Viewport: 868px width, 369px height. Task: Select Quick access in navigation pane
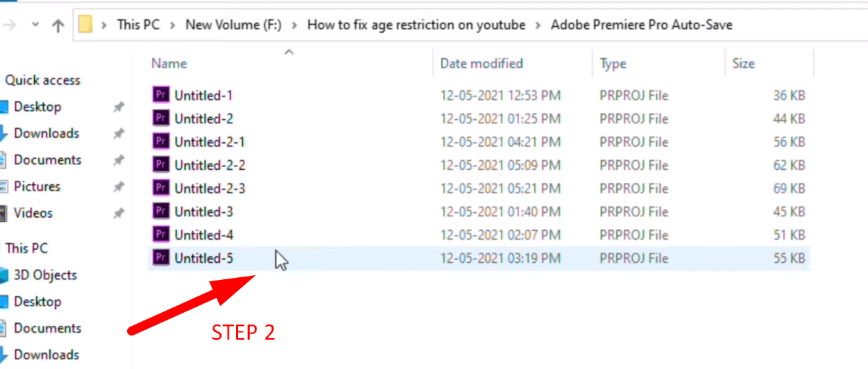tap(42, 80)
